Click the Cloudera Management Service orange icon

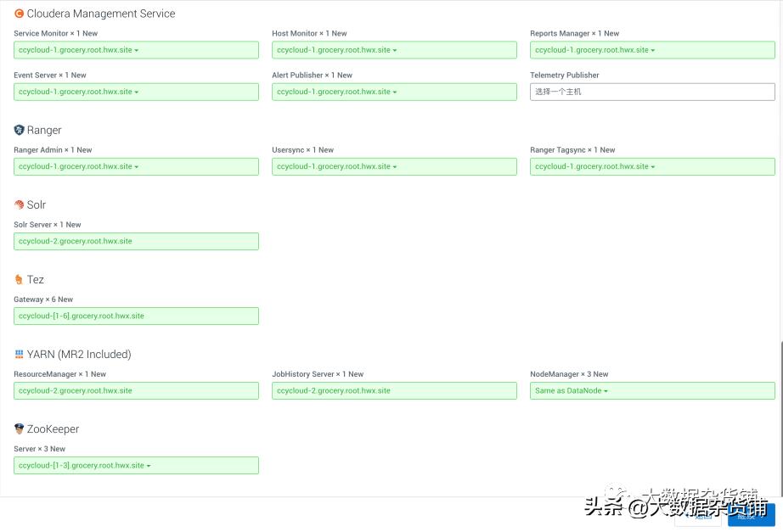point(19,14)
